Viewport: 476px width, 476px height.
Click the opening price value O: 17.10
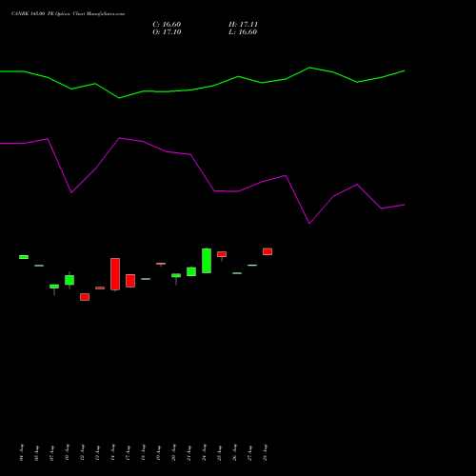(x=167, y=32)
